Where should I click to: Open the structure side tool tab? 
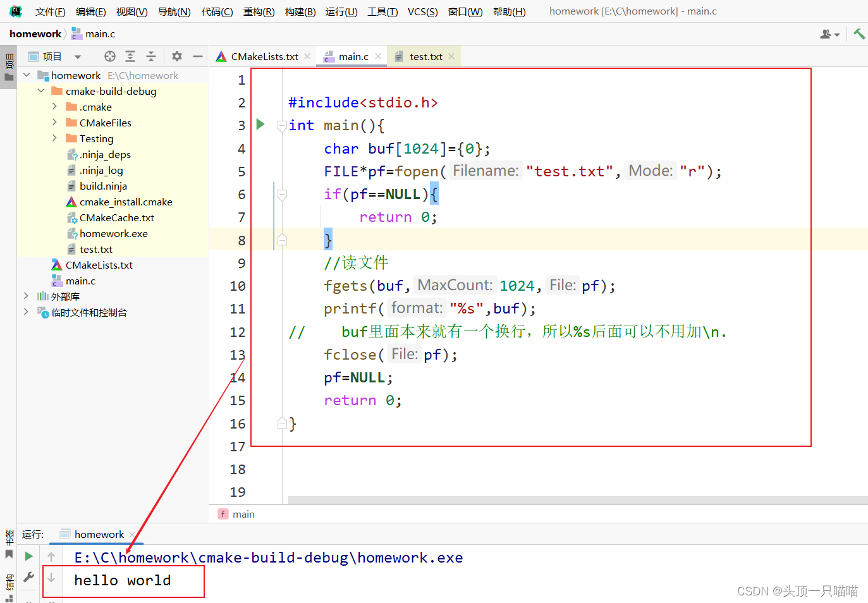tap(9, 587)
